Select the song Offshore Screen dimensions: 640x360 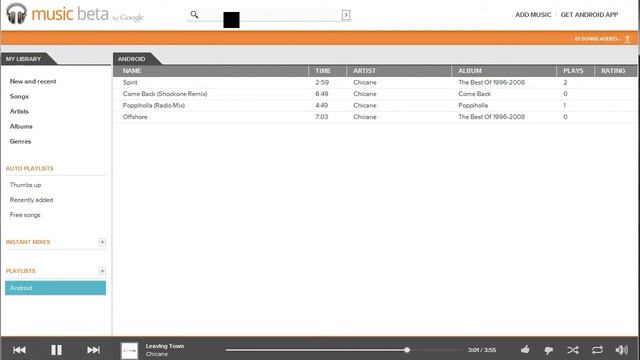(x=135, y=117)
